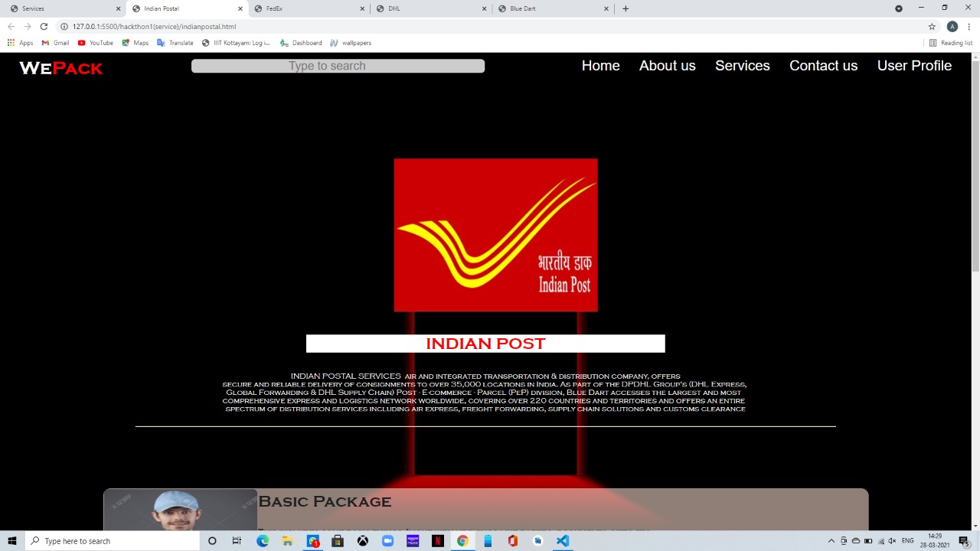Open Netflix from taskbar
The image size is (980, 551).
(x=437, y=541)
